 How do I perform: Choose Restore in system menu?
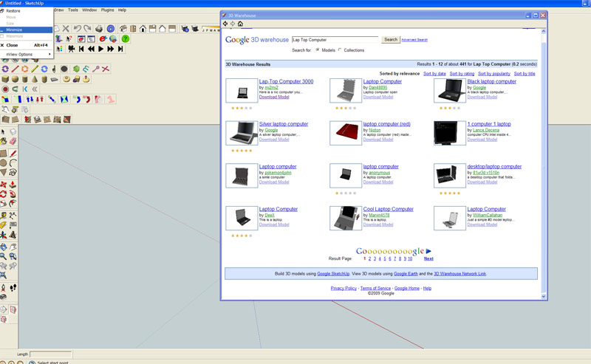click(27, 11)
